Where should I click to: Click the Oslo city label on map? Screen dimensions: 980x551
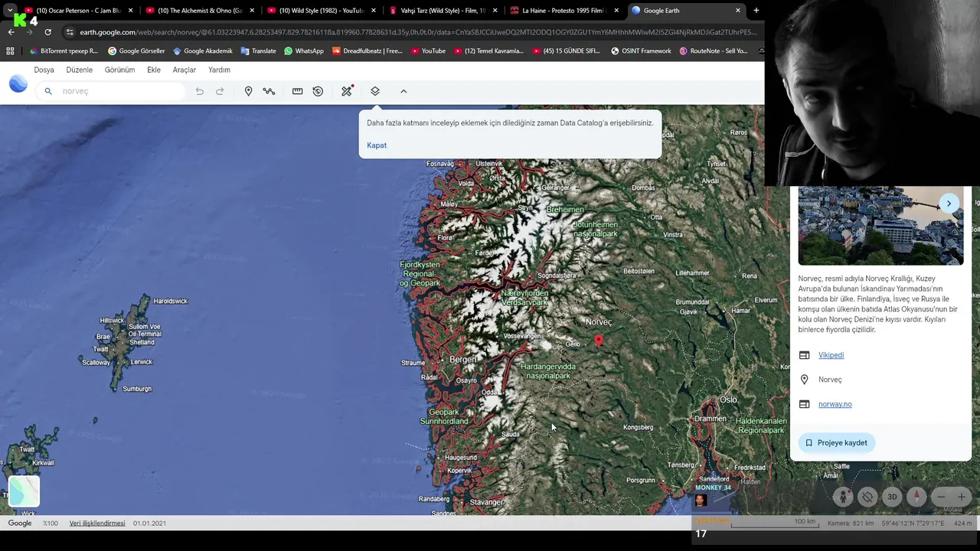coord(728,399)
